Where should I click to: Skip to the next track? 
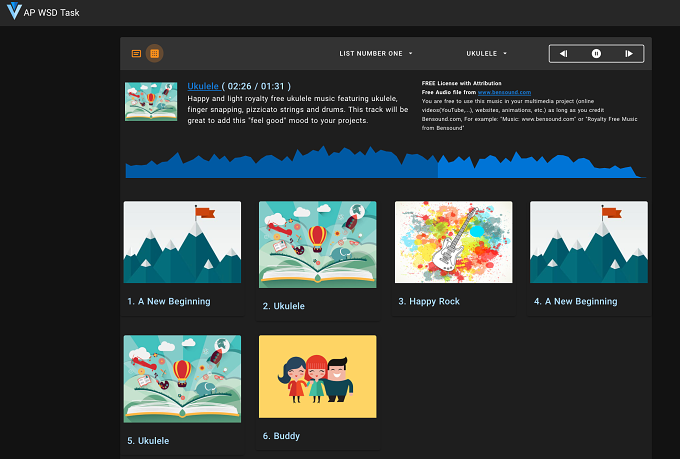[629, 54]
